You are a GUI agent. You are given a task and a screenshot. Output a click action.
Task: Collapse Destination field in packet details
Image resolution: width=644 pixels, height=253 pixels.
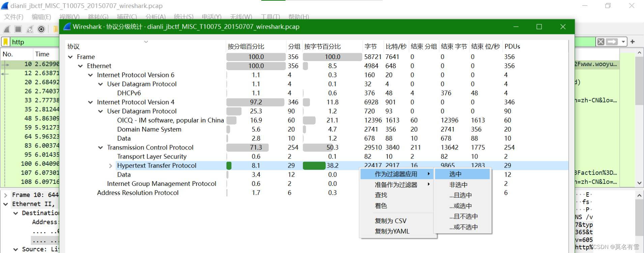pos(16,213)
